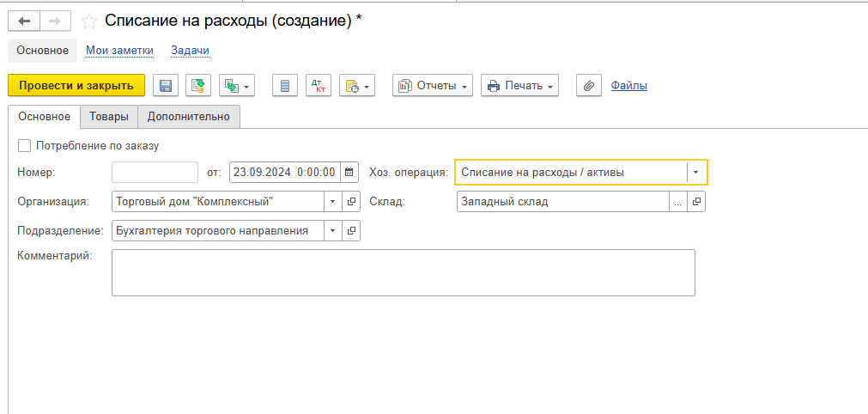
Task: Open the create-based-on dropdown icon
Action: [x=237, y=85]
